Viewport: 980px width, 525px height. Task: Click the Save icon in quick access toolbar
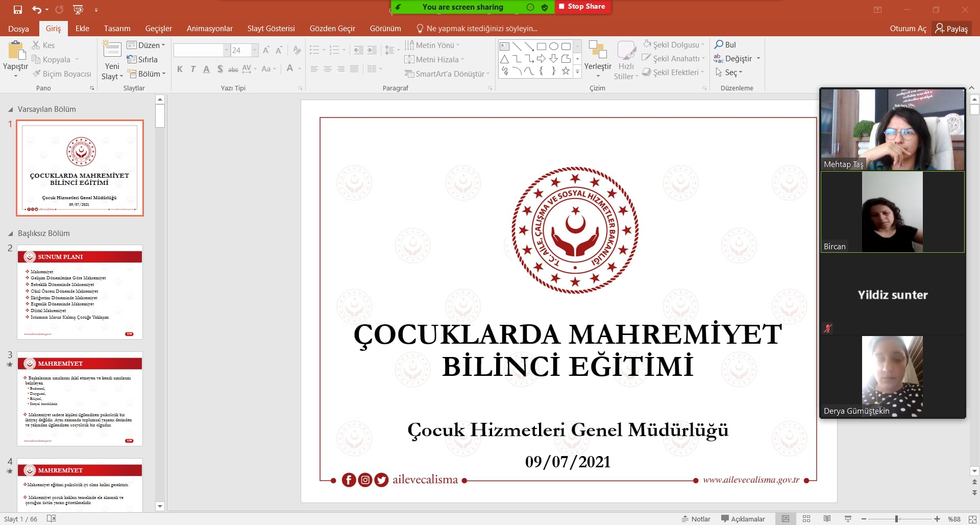(18, 9)
